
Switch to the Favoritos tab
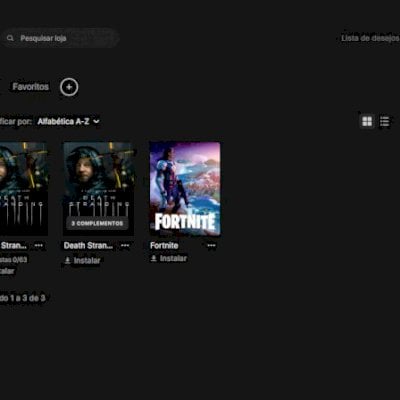(x=31, y=87)
